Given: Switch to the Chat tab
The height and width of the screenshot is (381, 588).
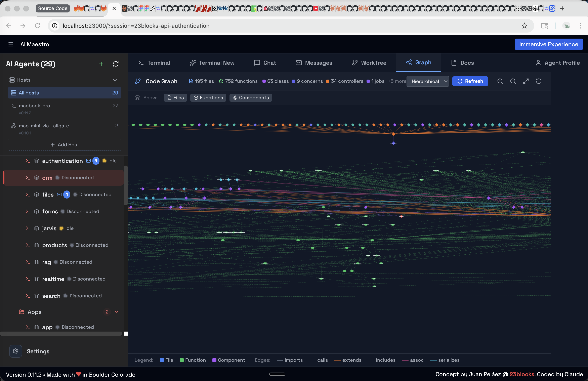Looking at the screenshot, I should (x=265, y=63).
